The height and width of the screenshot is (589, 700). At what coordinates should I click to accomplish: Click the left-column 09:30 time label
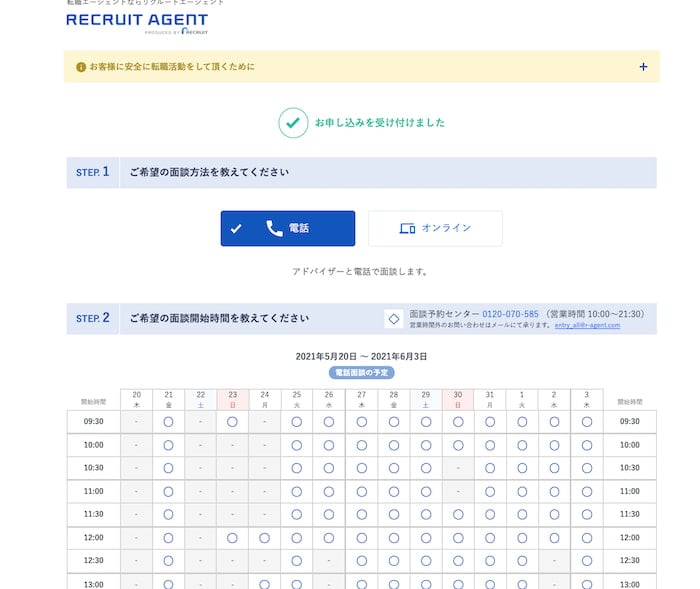click(93, 422)
